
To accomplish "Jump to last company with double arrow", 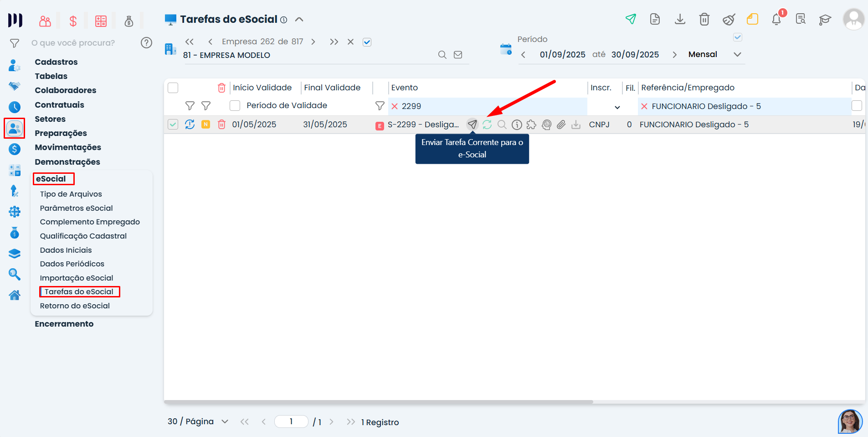I will tap(334, 42).
